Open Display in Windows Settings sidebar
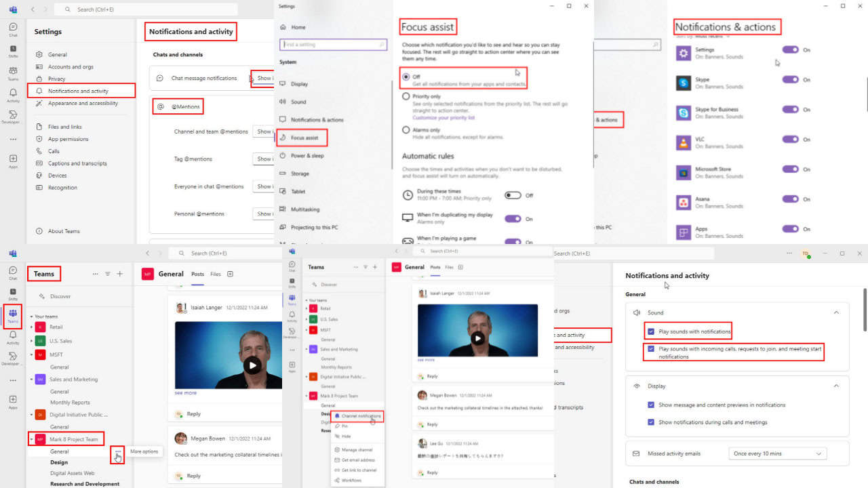The width and height of the screenshot is (868, 488). 299,84
